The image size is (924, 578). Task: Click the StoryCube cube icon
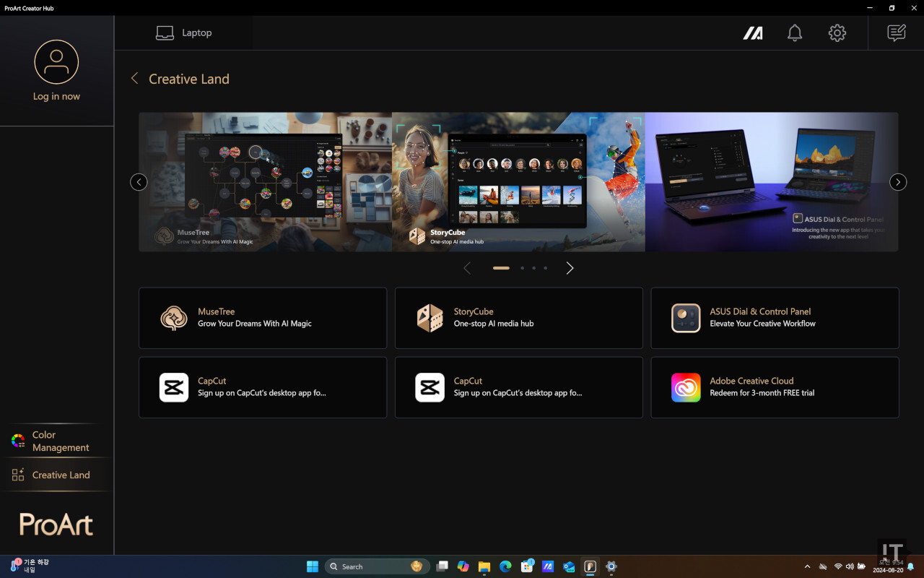pyautogui.click(x=430, y=318)
